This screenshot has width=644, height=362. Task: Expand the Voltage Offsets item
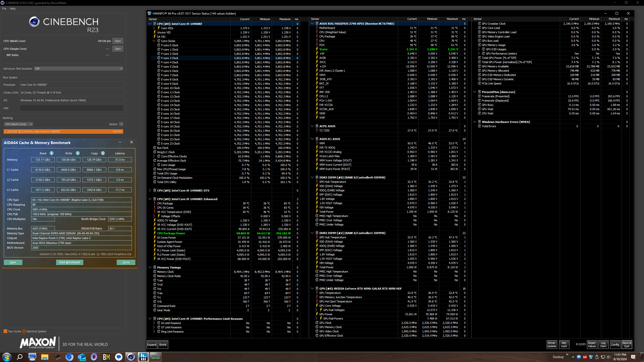click(x=154, y=216)
